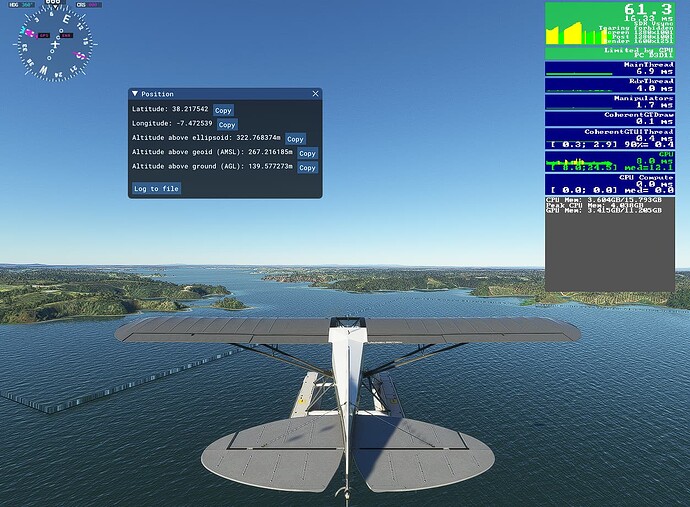
Task: Click the GPU 8.0 ms graph
Action: [x=609, y=162]
